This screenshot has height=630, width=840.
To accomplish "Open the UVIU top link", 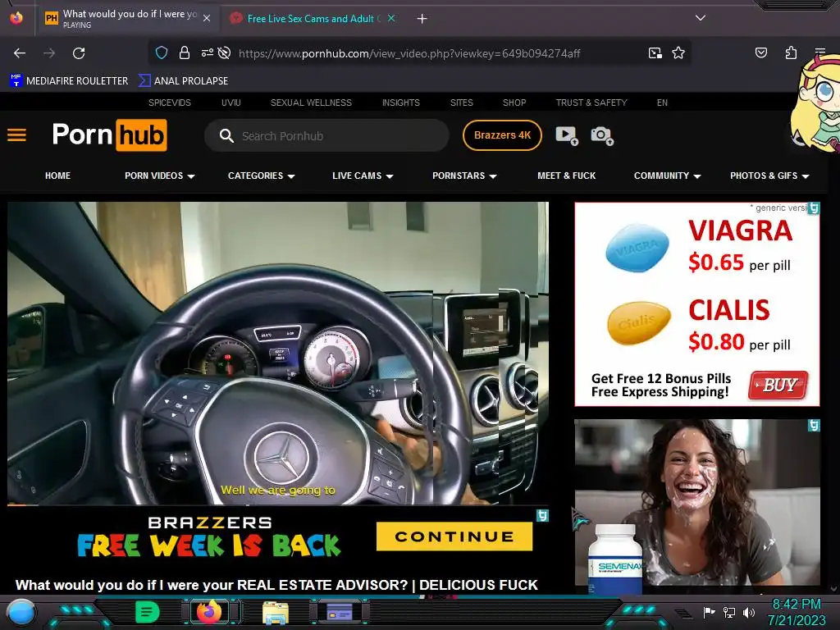I will [231, 103].
